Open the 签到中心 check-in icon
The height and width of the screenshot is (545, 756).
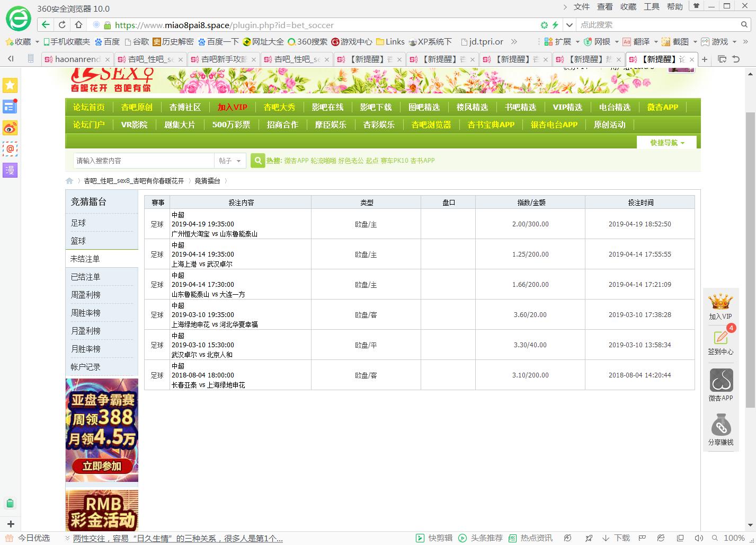point(721,339)
